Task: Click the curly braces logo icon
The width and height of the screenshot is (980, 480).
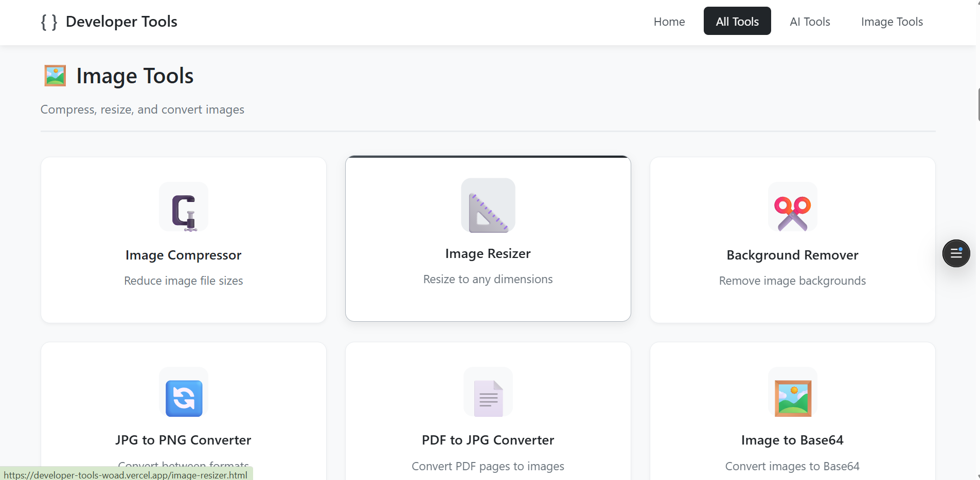Action: click(x=49, y=22)
